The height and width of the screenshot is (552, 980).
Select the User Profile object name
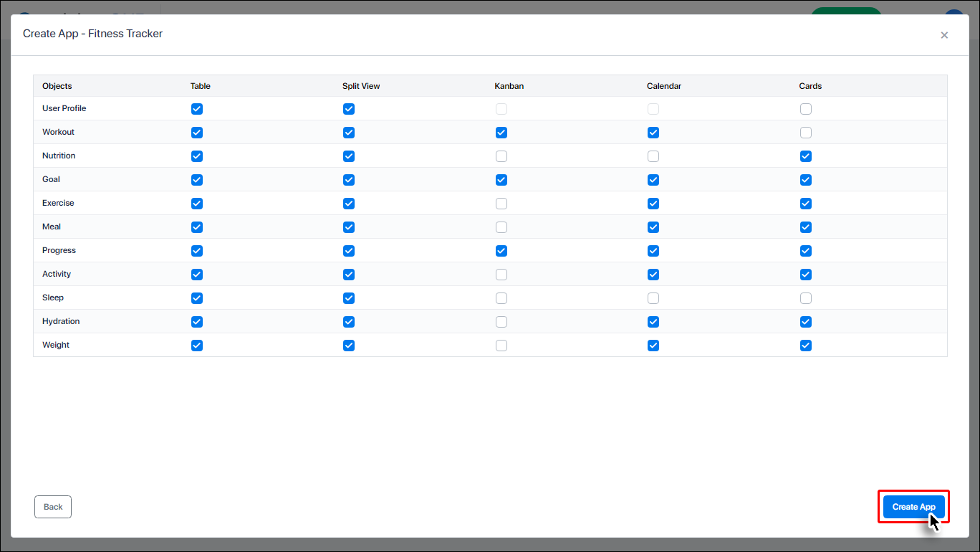[x=64, y=108]
